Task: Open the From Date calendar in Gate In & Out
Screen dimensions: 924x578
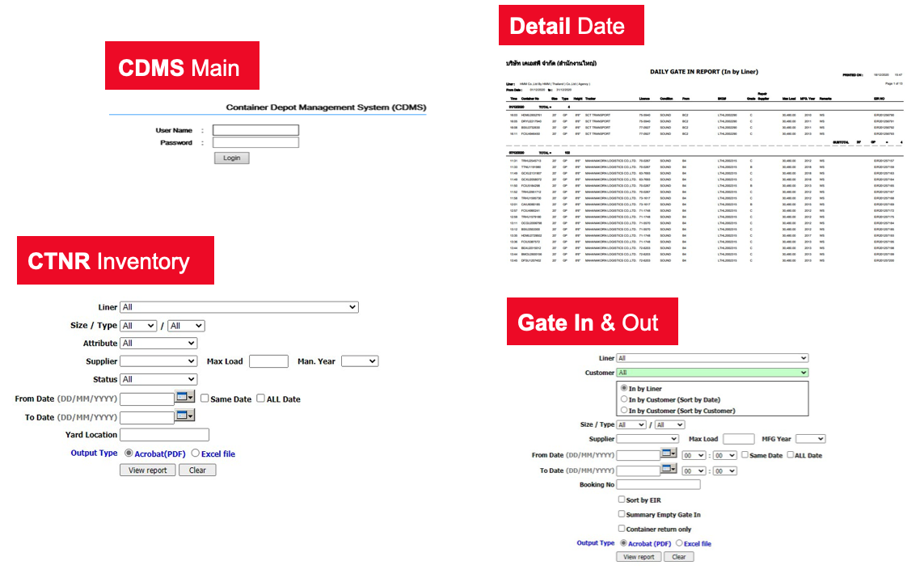Action: click(x=669, y=453)
